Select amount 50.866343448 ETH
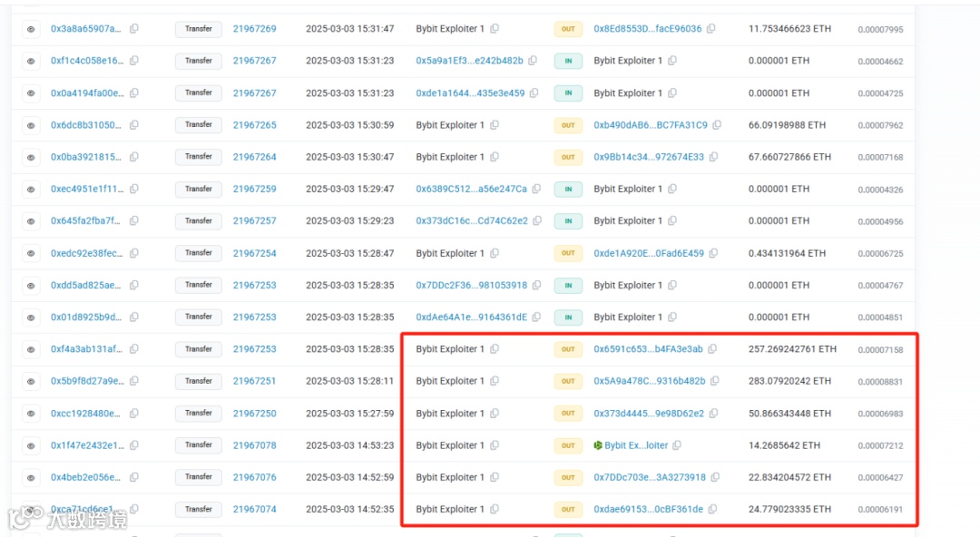Image resolution: width=980 pixels, height=537 pixels. (x=789, y=414)
